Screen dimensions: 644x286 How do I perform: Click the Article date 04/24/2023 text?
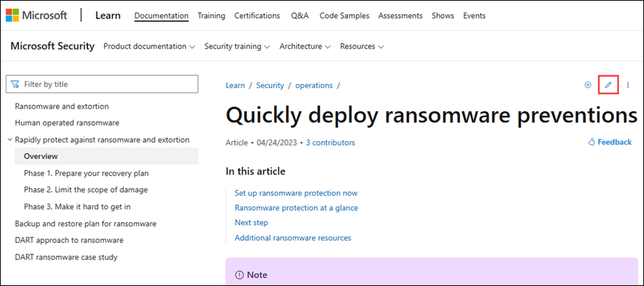click(277, 143)
